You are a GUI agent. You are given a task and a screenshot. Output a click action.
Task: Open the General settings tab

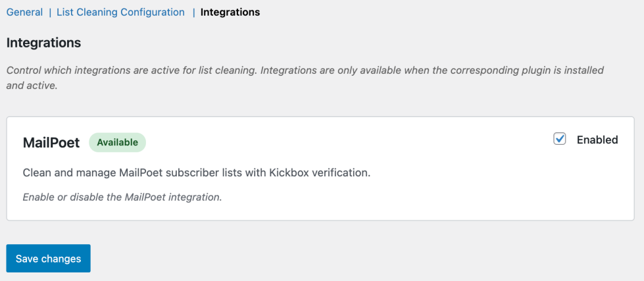[24, 12]
